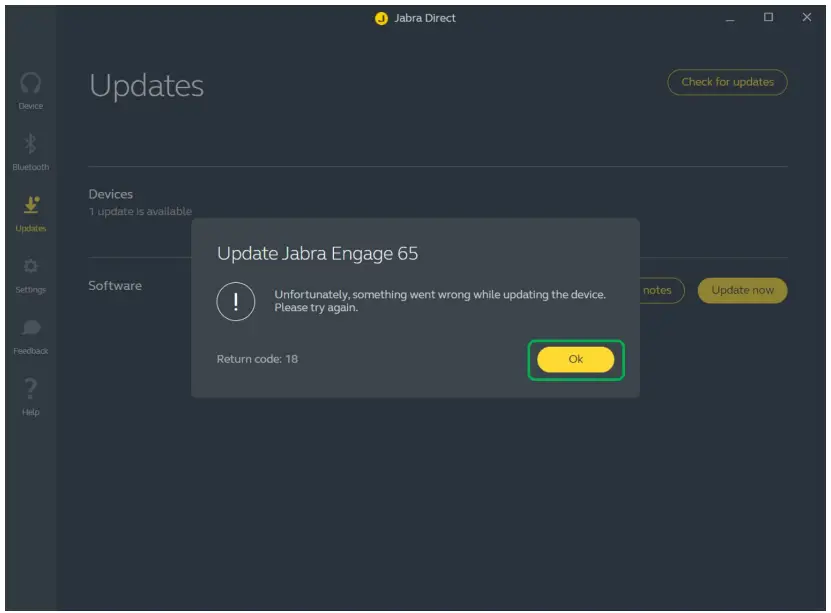Image resolution: width=831 pixels, height=613 pixels.
Task: Select the Devices section header
Action: [111, 193]
